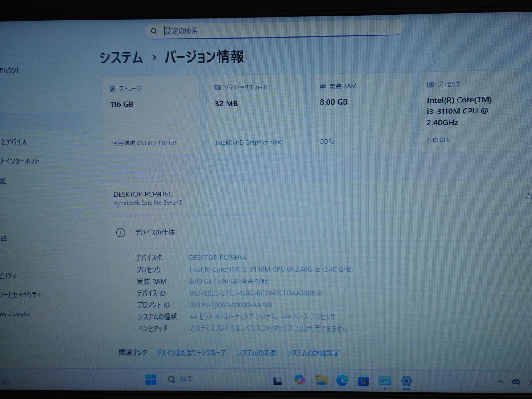Select the プロセッサ spec value

point(271,269)
